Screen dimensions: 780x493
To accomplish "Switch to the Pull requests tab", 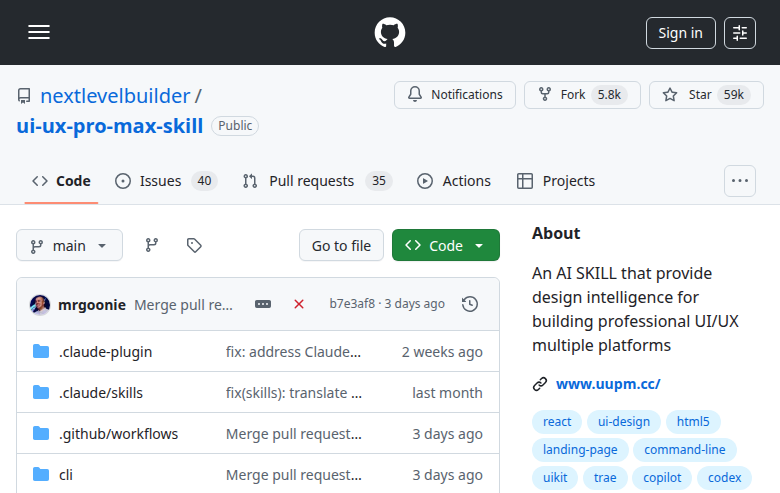I will 317,181.
